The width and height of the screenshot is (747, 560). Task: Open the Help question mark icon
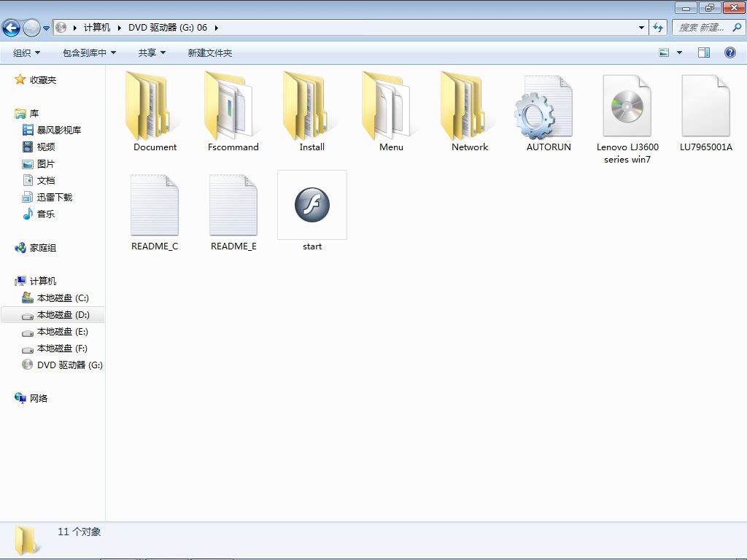729,52
